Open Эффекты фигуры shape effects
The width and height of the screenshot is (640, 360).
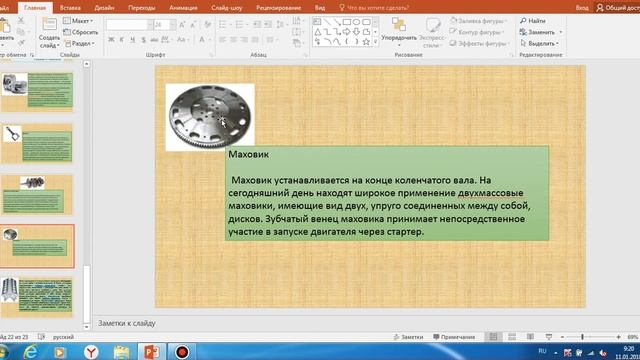(x=480, y=43)
